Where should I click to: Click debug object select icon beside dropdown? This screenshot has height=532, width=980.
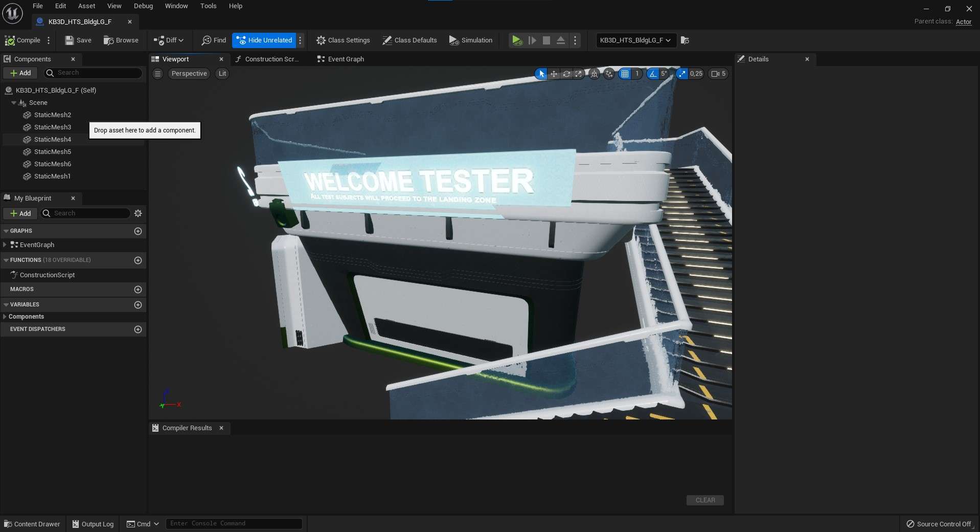[x=685, y=40]
